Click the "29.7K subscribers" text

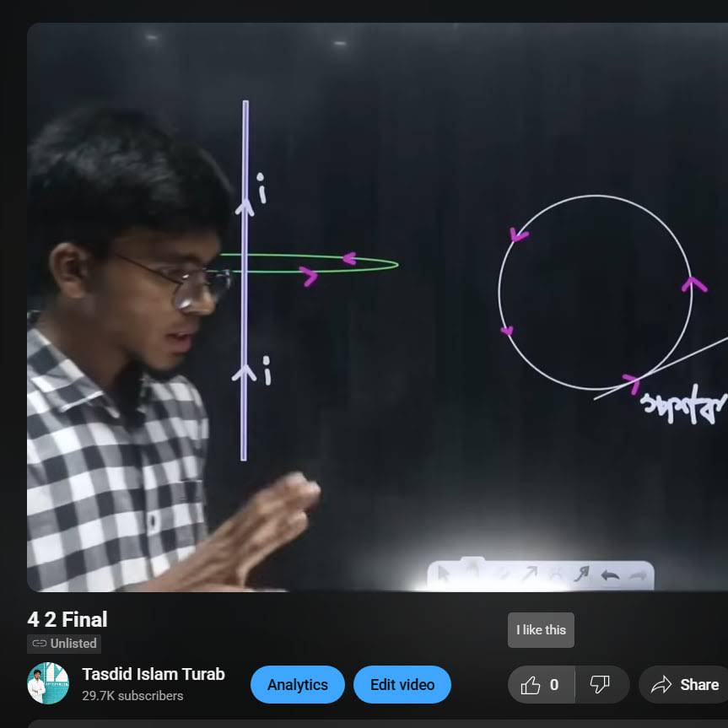(132, 696)
